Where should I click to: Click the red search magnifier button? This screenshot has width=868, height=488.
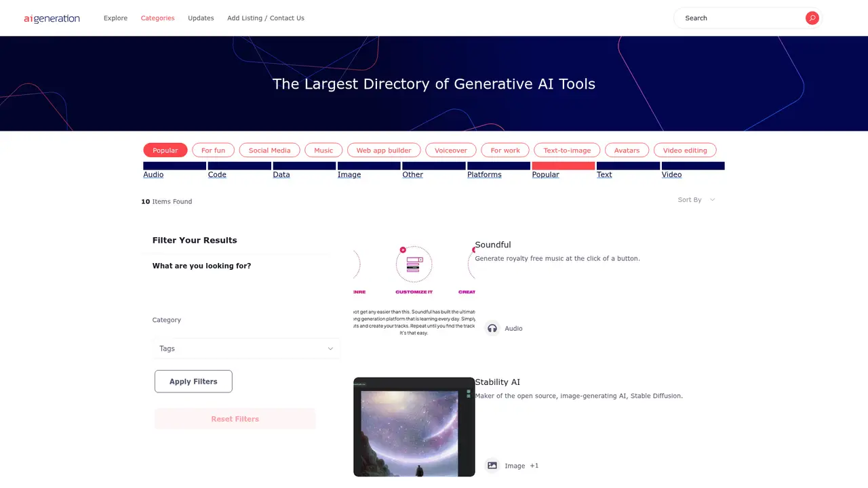812,18
